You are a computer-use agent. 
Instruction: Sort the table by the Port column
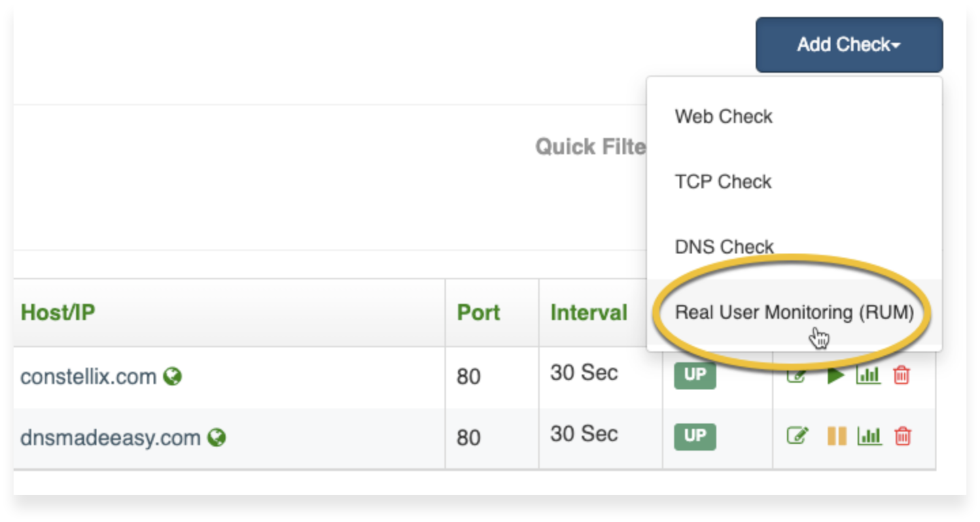point(478,313)
